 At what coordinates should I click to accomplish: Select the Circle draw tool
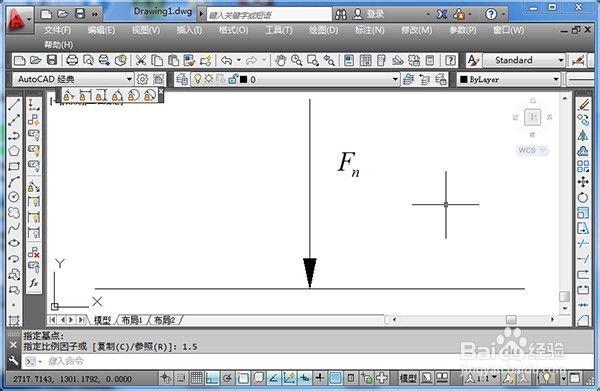[x=14, y=197]
